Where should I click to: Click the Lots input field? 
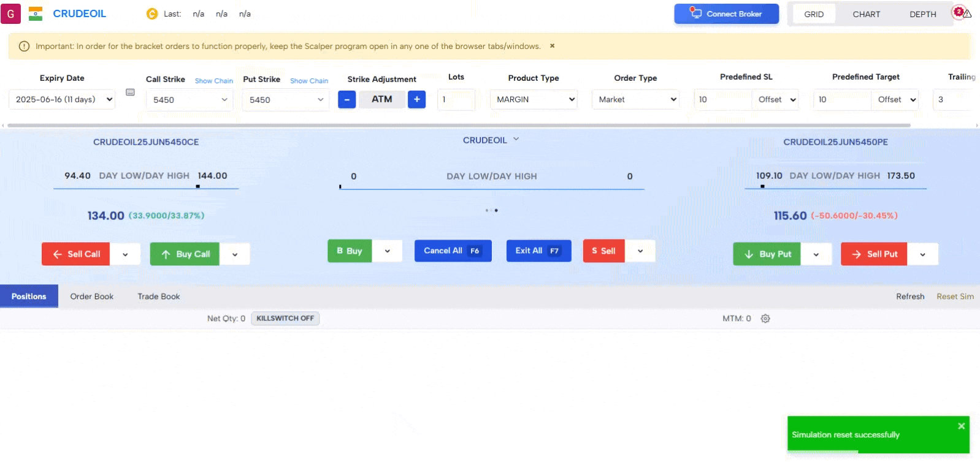[456, 99]
